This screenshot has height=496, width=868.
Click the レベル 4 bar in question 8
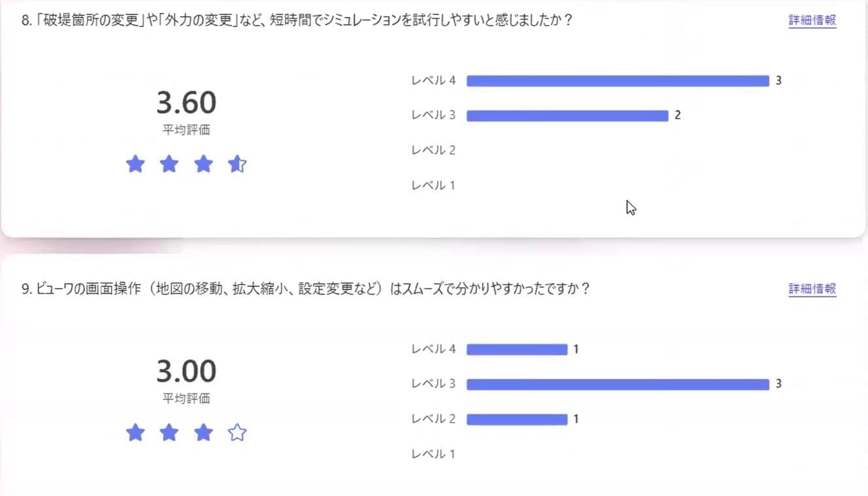coord(617,81)
